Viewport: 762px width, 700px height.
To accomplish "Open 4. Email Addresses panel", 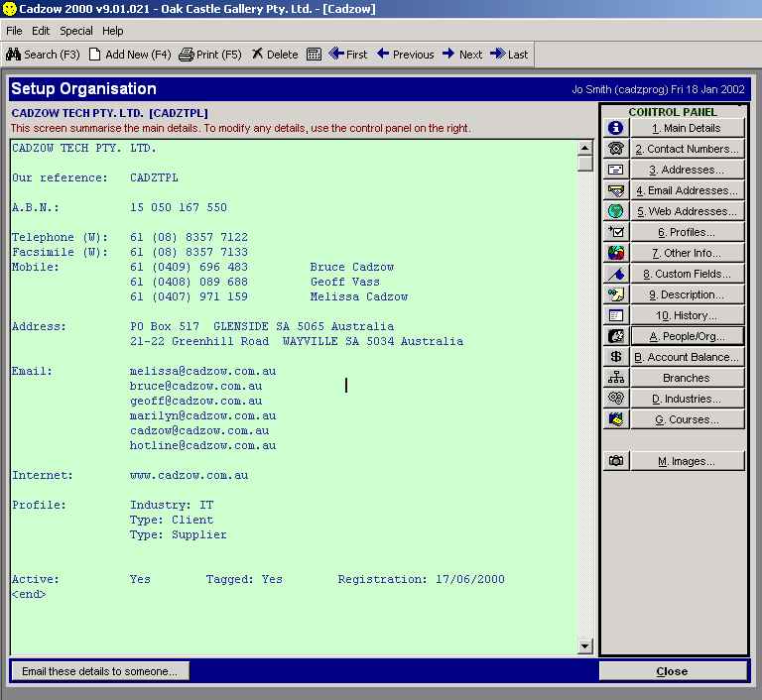I will coord(687,190).
